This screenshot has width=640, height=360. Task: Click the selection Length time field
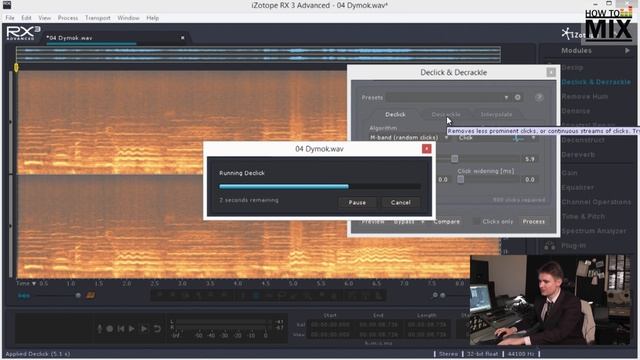(426, 325)
